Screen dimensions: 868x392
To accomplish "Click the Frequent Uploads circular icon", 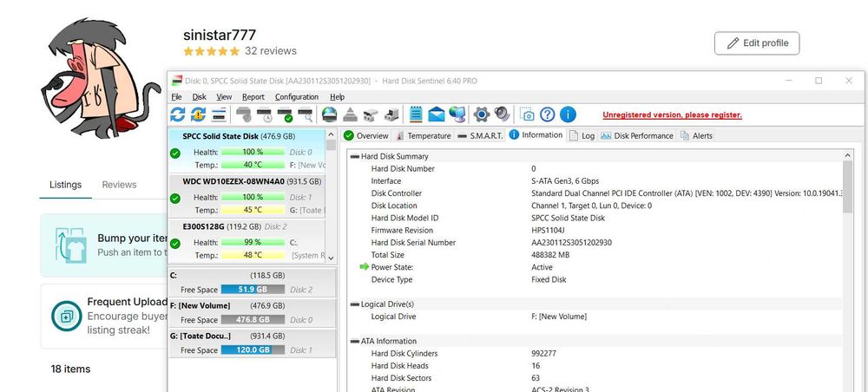I will (67, 317).
